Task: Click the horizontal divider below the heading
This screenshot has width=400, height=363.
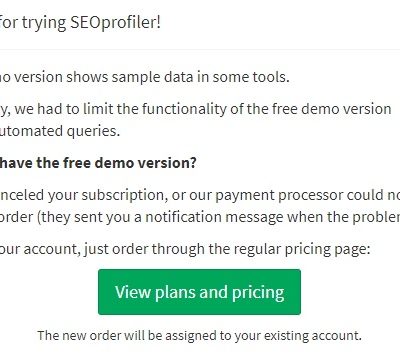Action: pyautogui.click(x=200, y=50)
